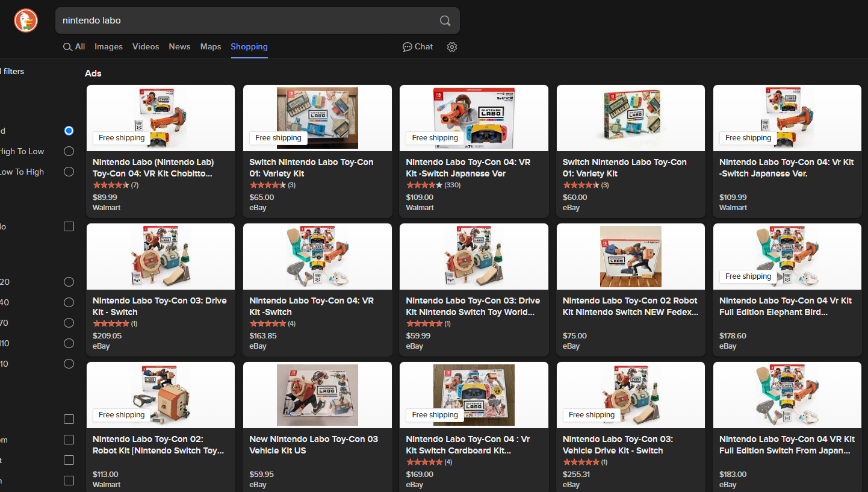This screenshot has width=868, height=492.
Task: Click thumbnail of $169.00 Vr Kit Switch Cardboard
Action: click(474, 395)
